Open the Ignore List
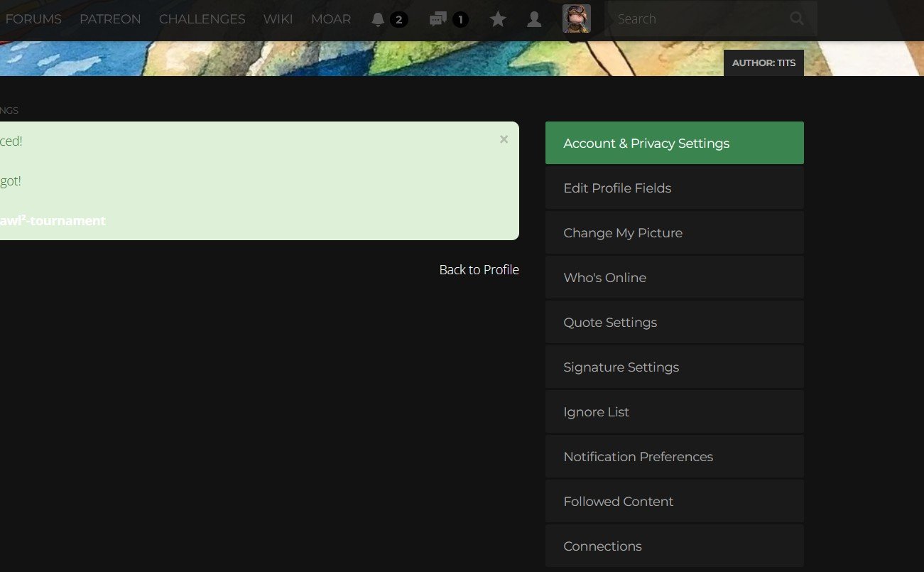Image resolution: width=924 pixels, height=572 pixels. tap(675, 411)
